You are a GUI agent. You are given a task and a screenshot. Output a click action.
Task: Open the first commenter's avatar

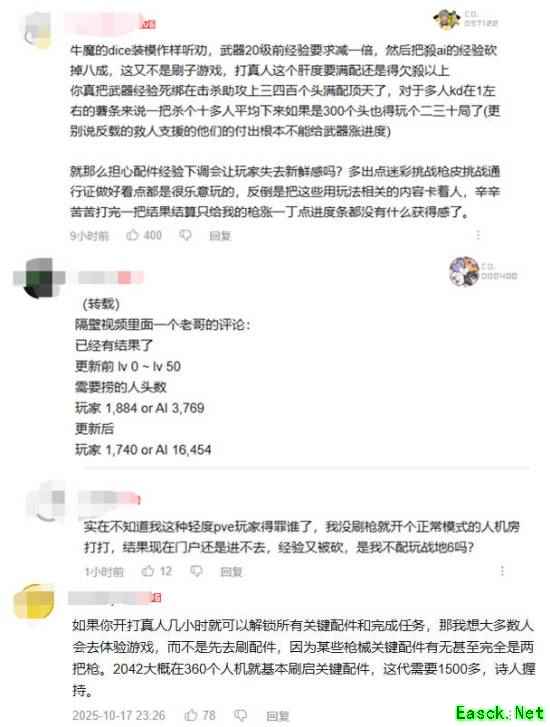(x=37, y=29)
